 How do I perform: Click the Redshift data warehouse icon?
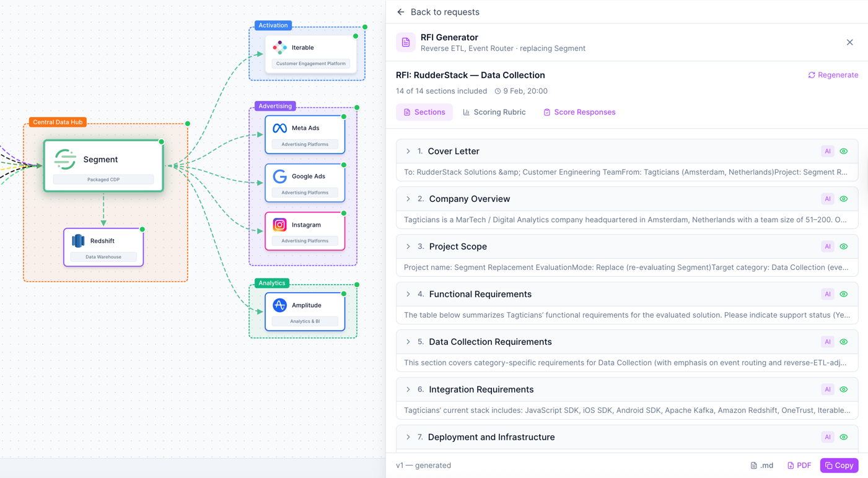click(x=77, y=240)
